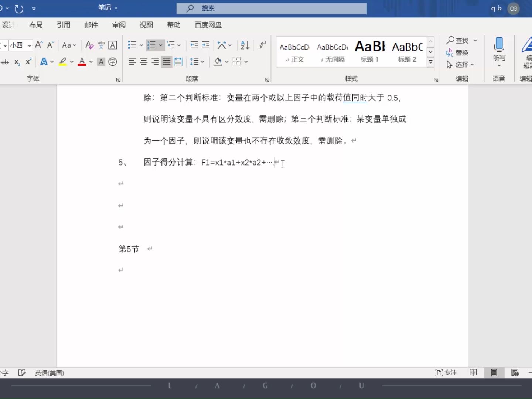Clear all formatting eraser icon
The height and width of the screenshot is (399, 532).
point(89,45)
